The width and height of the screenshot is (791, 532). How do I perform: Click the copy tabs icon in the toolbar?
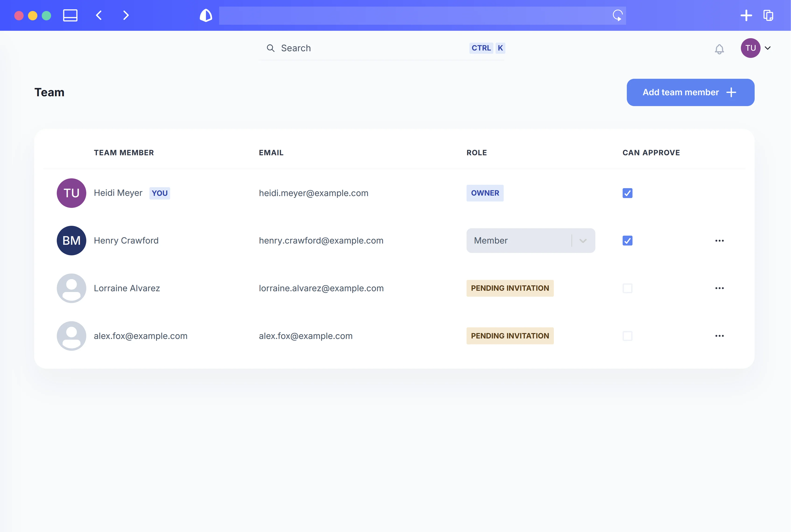pos(768,15)
